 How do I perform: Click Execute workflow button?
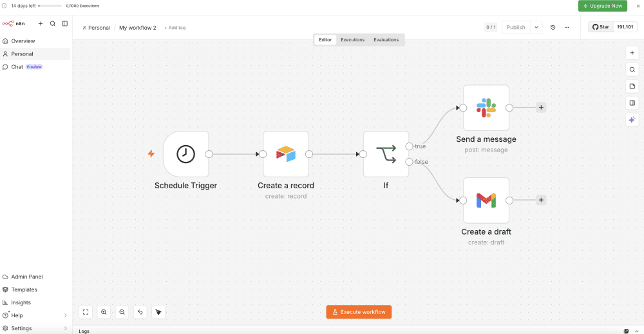tap(359, 312)
